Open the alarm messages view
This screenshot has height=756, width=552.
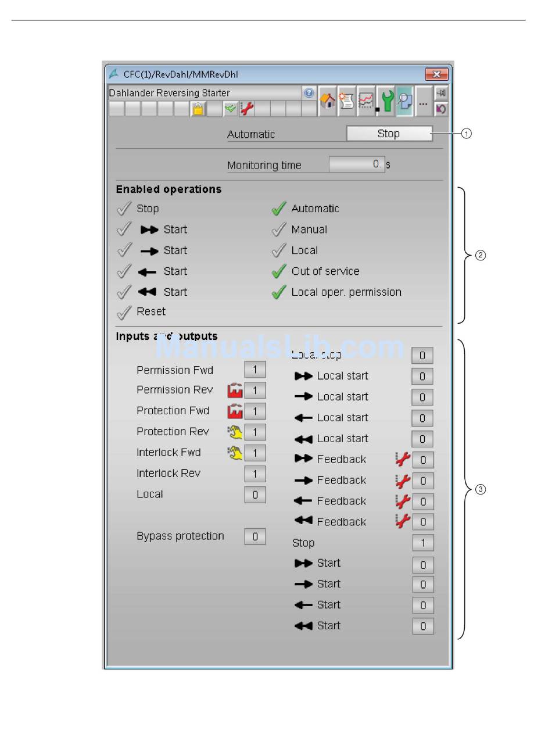pyautogui.click(x=347, y=101)
